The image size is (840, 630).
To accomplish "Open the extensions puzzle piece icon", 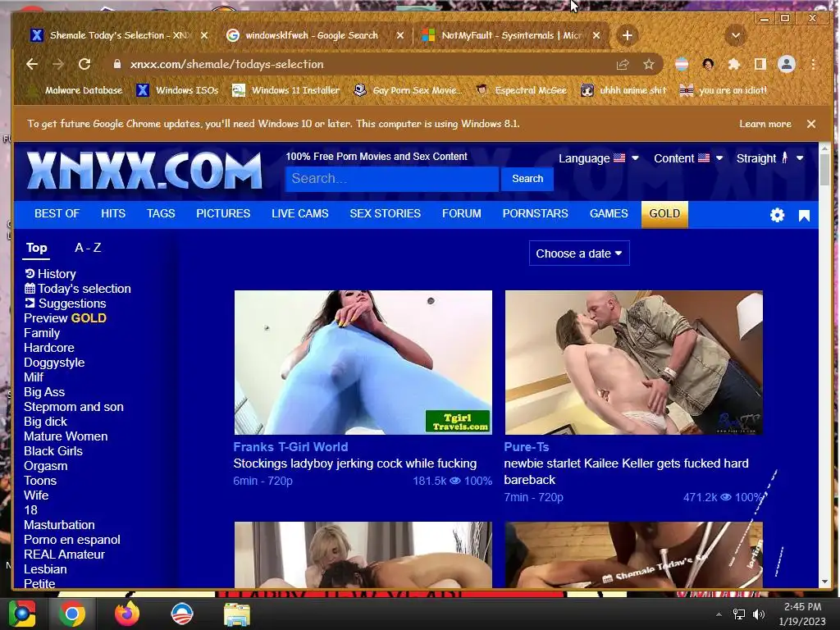I will pyautogui.click(x=734, y=64).
